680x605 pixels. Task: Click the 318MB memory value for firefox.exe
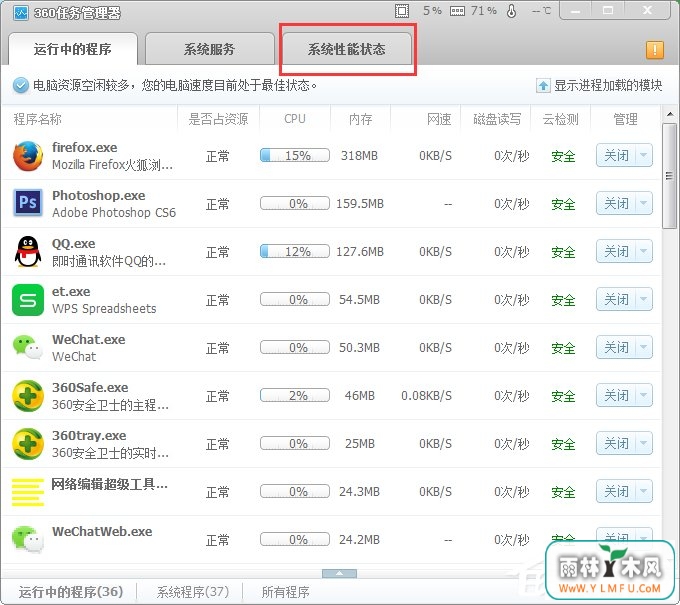click(359, 156)
